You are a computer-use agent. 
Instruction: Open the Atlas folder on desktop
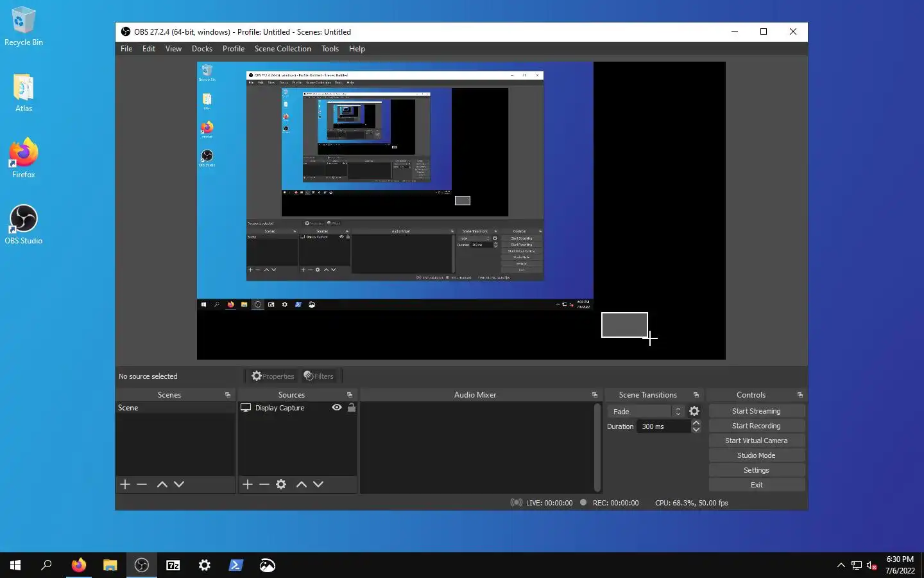pyautogui.click(x=24, y=92)
